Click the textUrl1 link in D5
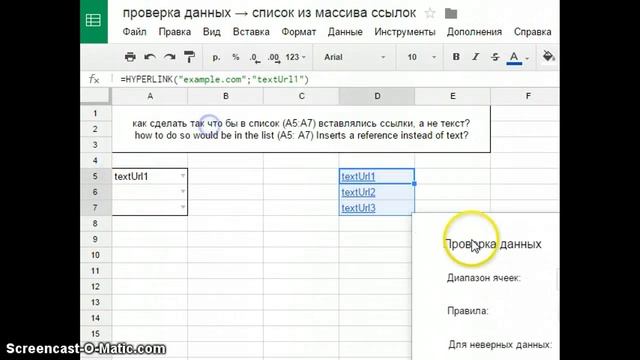The height and width of the screenshot is (360, 640). point(358,177)
